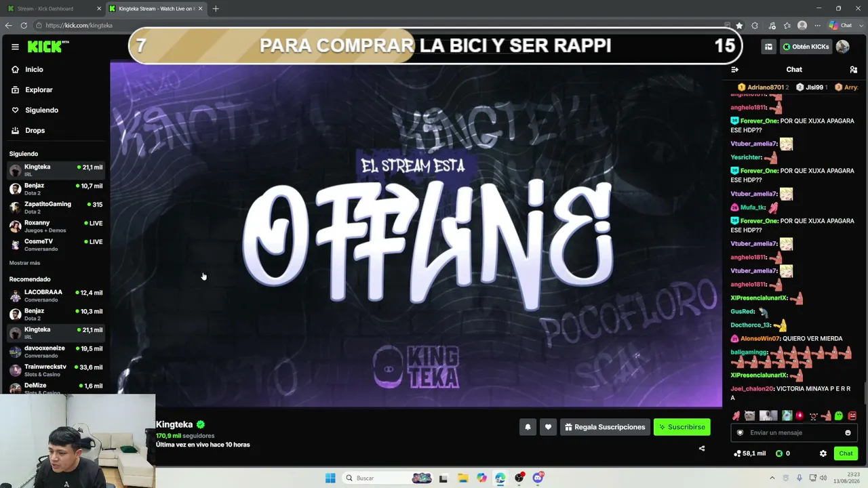This screenshot has height=488, width=868.
Task: Open Task View on the taskbar
Action: coord(443,478)
